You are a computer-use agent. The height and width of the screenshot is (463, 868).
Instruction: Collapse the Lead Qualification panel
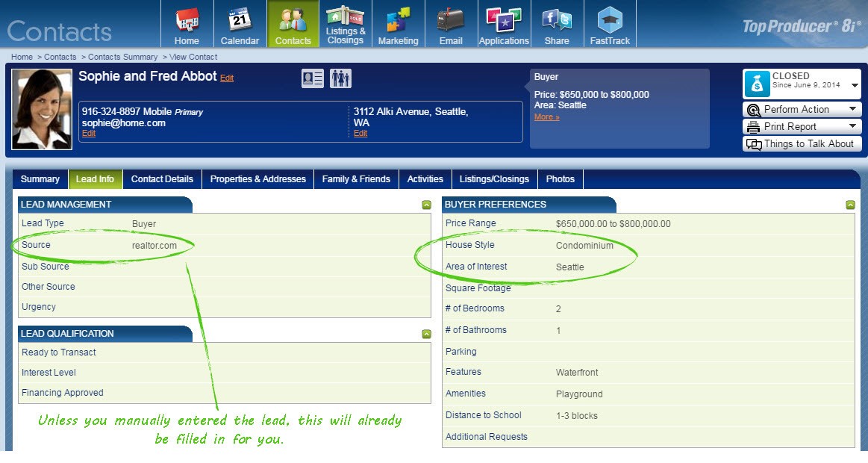tap(425, 333)
